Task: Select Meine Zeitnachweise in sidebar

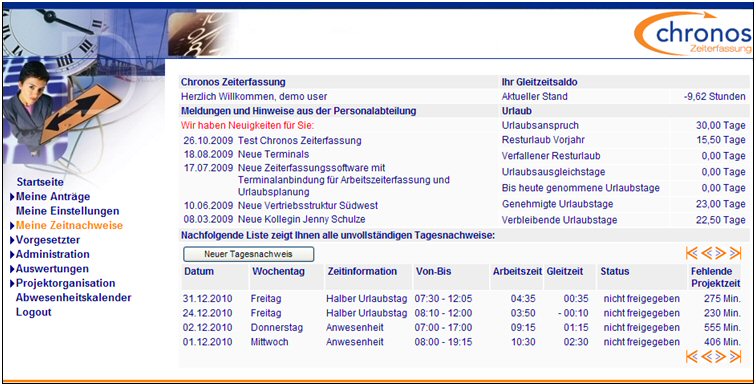Action: coord(69,226)
